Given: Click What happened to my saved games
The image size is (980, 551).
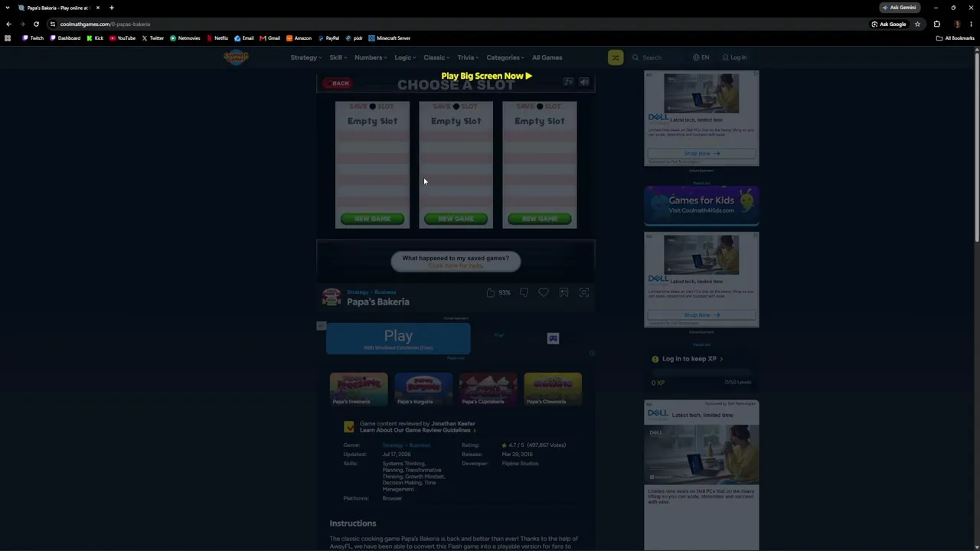Looking at the screenshot, I should (456, 261).
